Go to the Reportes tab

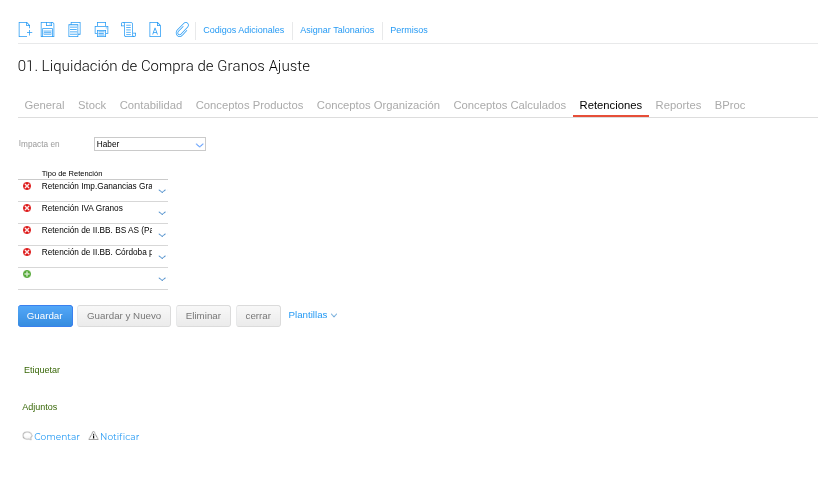678,105
